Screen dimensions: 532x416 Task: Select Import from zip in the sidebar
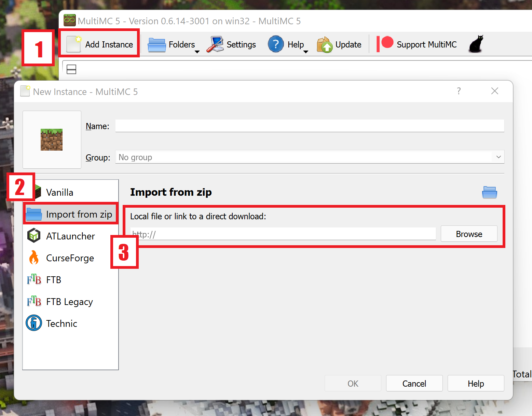(70, 214)
